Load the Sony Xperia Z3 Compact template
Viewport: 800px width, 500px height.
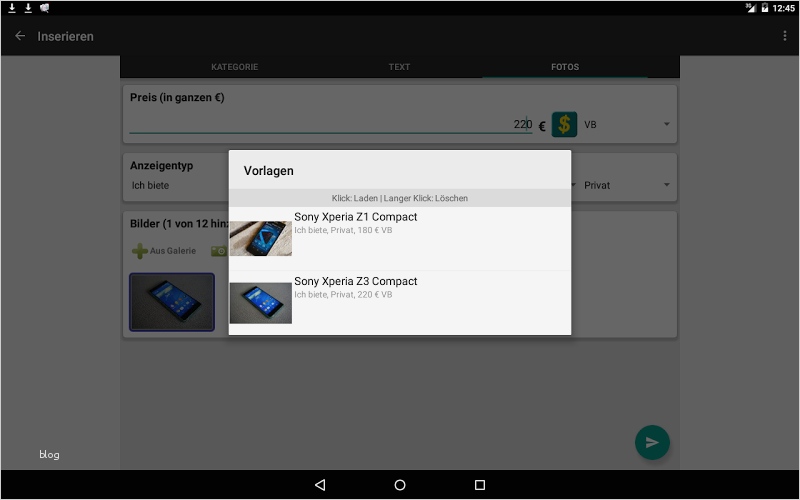(x=400, y=303)
